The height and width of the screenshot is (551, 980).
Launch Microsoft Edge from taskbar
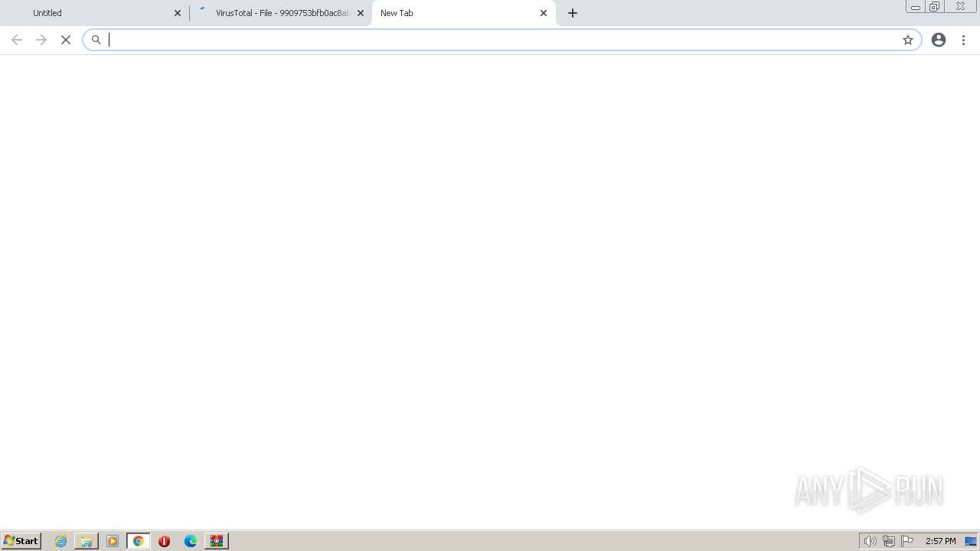(x=191, y=541)
